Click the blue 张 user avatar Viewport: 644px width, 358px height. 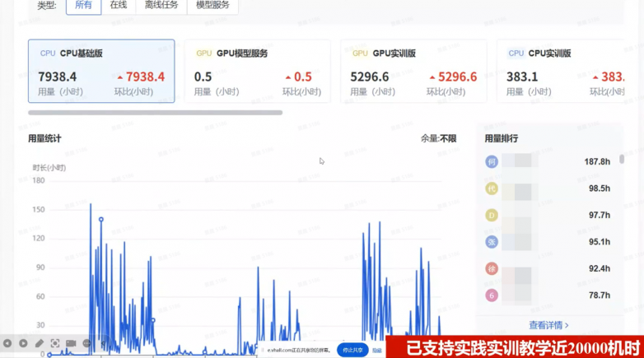pos(492,242)
